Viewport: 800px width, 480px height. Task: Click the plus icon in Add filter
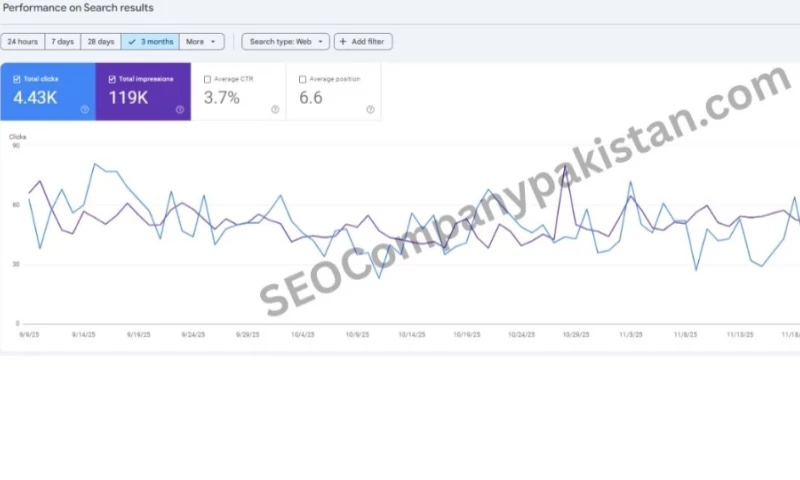(343, 42)
